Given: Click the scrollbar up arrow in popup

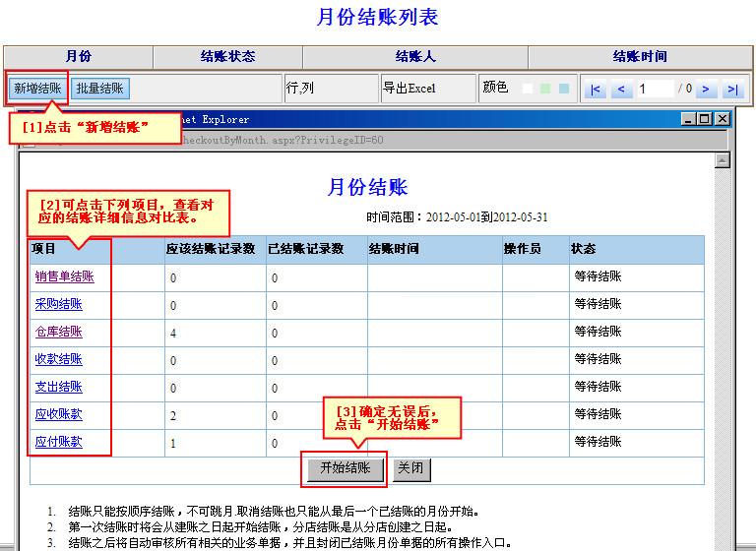Looking at the screenshot, I should tap(723, 160).
